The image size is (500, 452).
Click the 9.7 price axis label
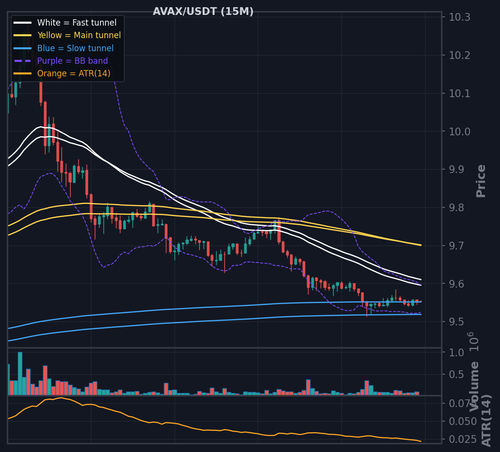(x=457, y=246)
